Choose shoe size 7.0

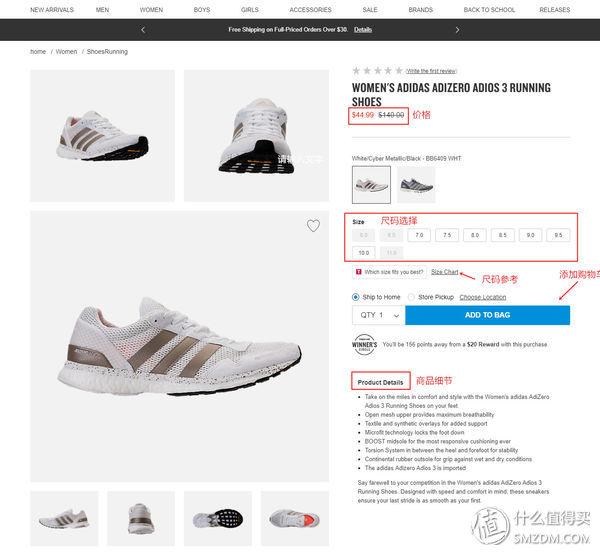coord(419,235)
